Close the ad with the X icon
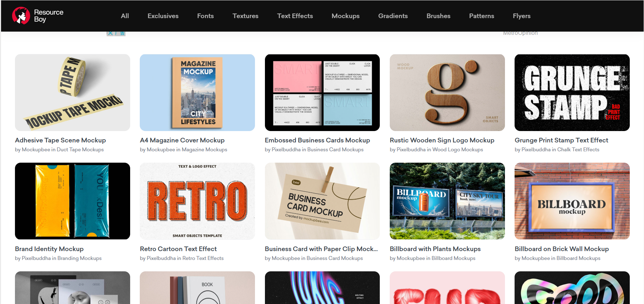This screenshot has height=304, width=644. [x=110, y=33]
